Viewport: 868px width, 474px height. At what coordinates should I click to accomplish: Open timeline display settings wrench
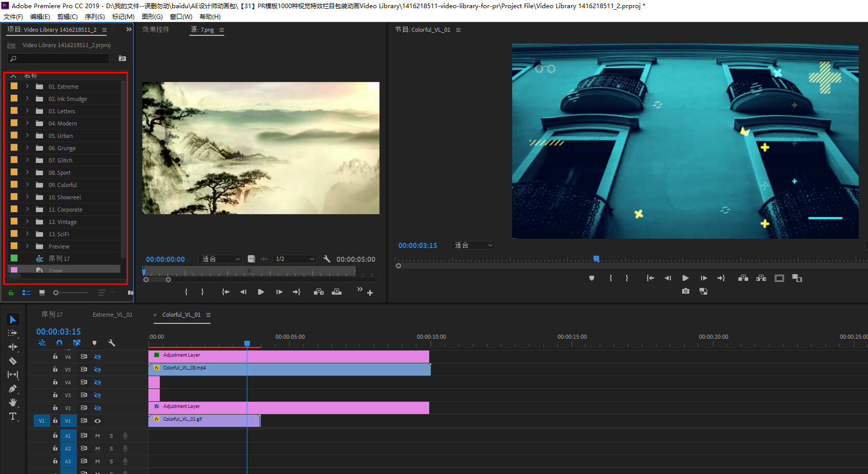112,343
